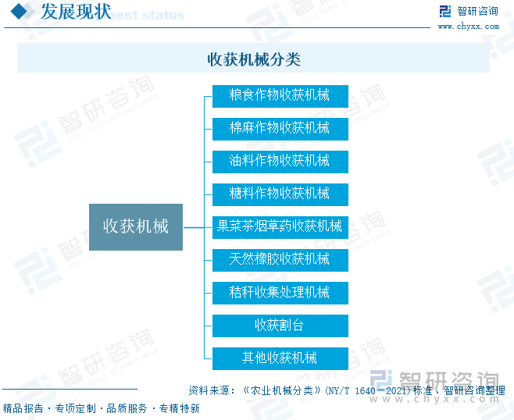Viewport: 514px width, 420px height.
Task: Select the 发展现状 heading text
Action: pos(75,12)
